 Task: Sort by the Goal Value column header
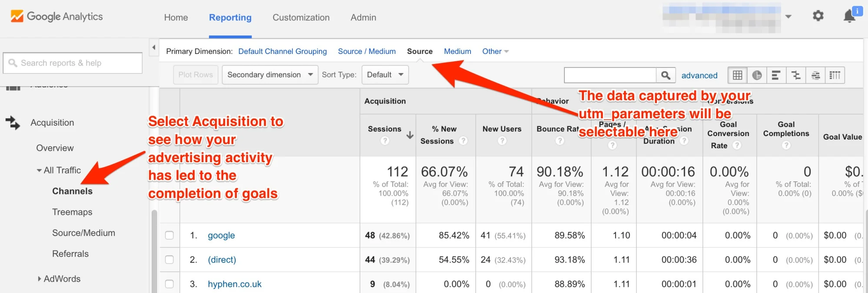(x=842, y=137)
